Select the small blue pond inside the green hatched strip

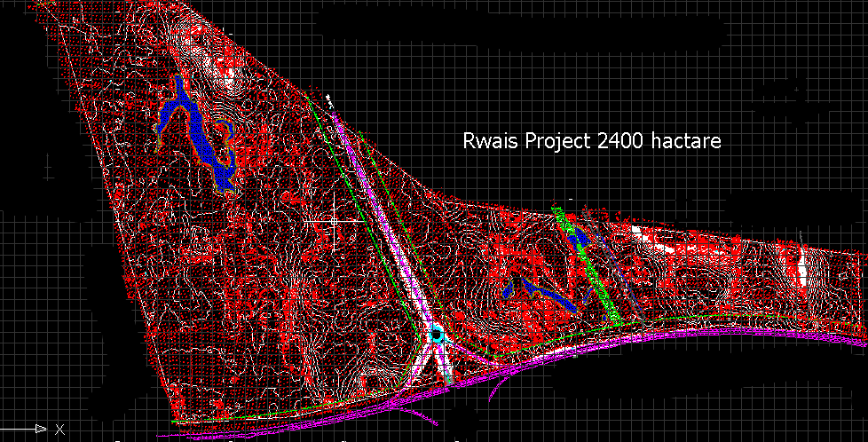tap(579, 237)
